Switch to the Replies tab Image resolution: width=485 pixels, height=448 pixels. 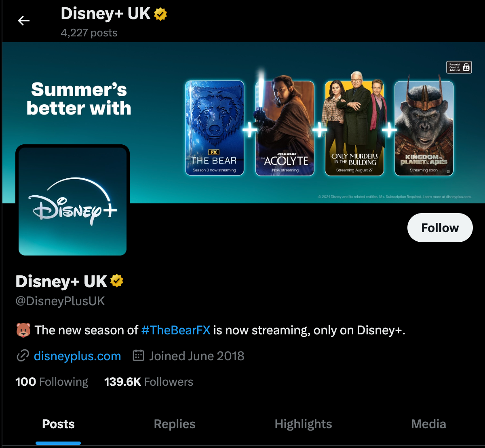pos(175,424)
